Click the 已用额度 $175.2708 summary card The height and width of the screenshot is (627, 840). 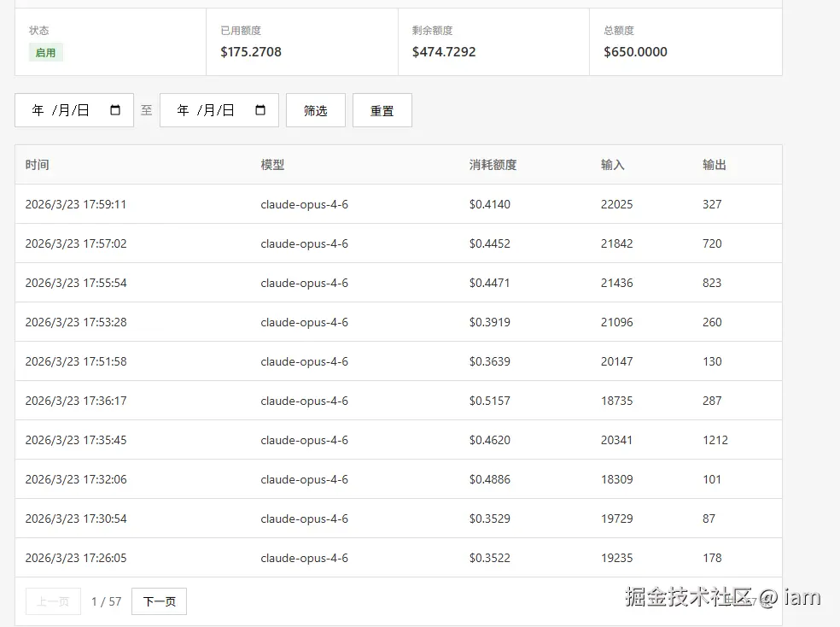click(x=300, y=41)
